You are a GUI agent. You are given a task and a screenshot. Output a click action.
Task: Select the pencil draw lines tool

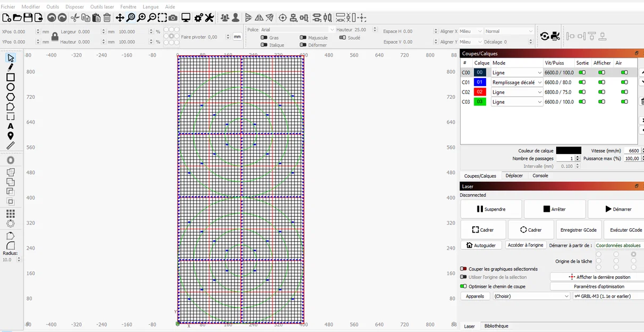point(11,67)
